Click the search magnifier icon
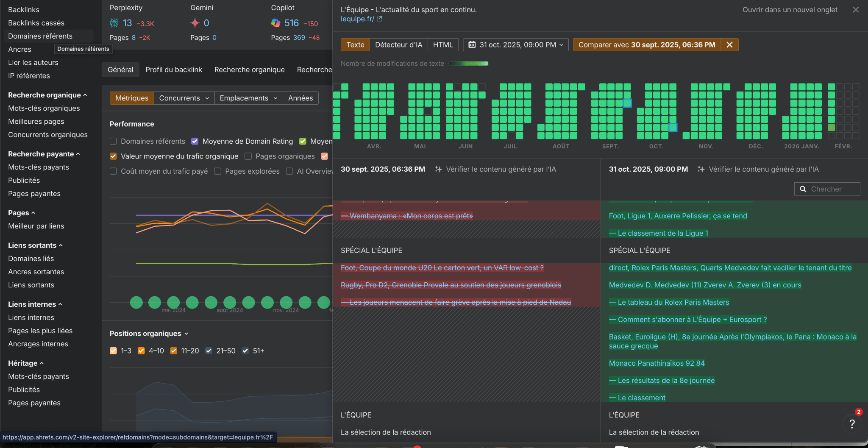This screenshot has width=868, height=448. [x=803, y=189]
